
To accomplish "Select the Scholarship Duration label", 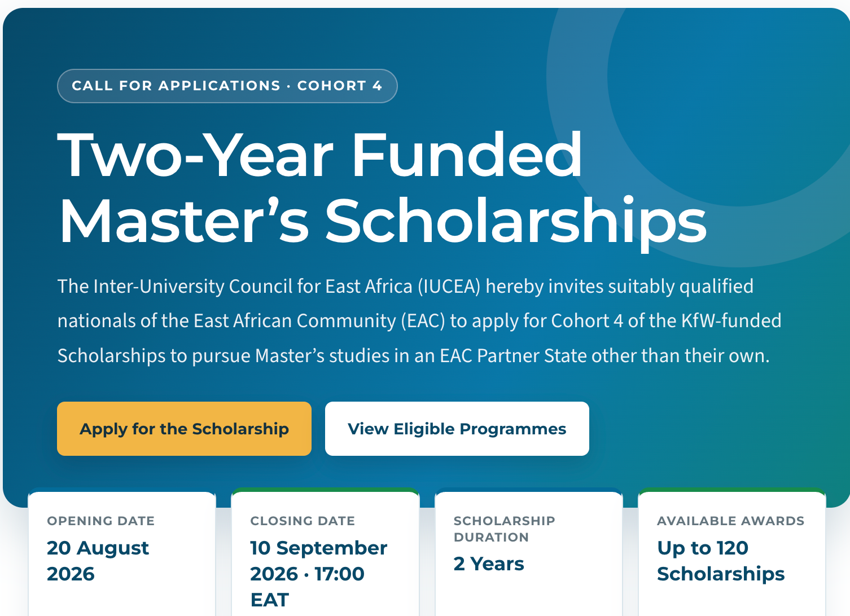I will [x=505, y=529].
